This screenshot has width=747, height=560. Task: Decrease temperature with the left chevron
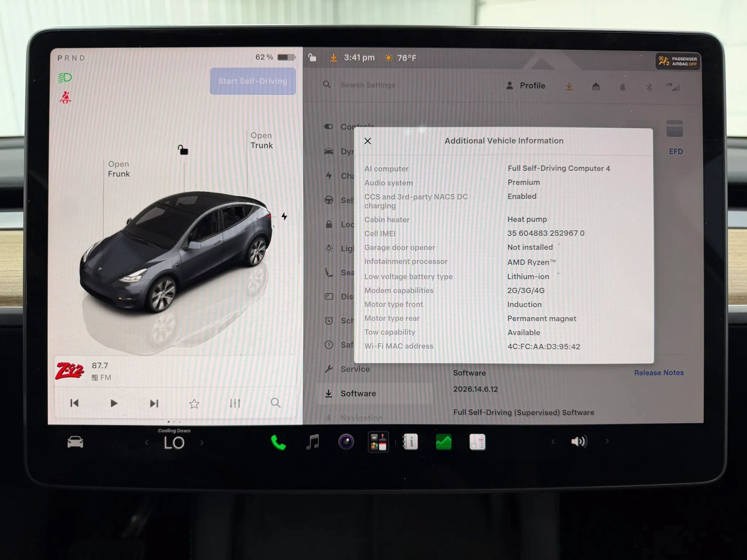tap(147, 443)
